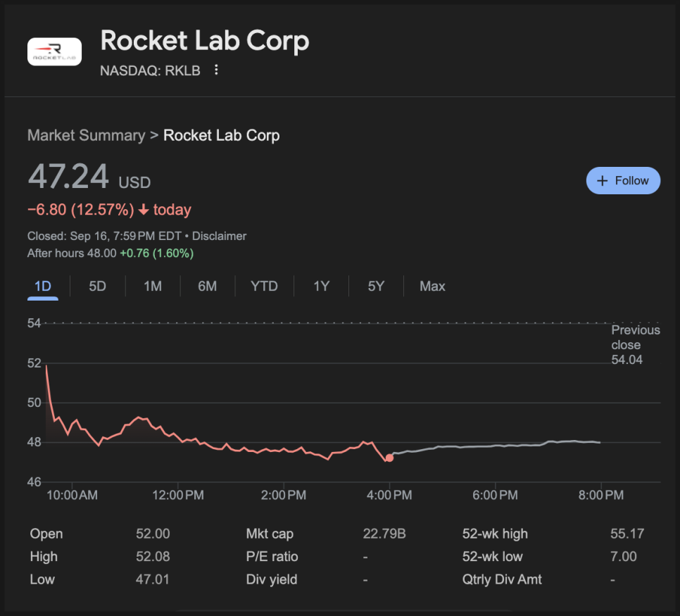Click the After hours 48.00 text
The width and height of the screenshot is (680, 616).
pos(72,253)
